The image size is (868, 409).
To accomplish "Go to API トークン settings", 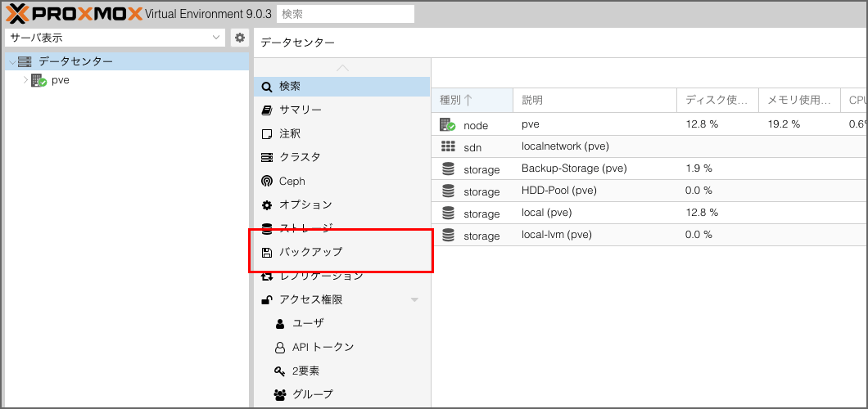I will pos(323,347).
